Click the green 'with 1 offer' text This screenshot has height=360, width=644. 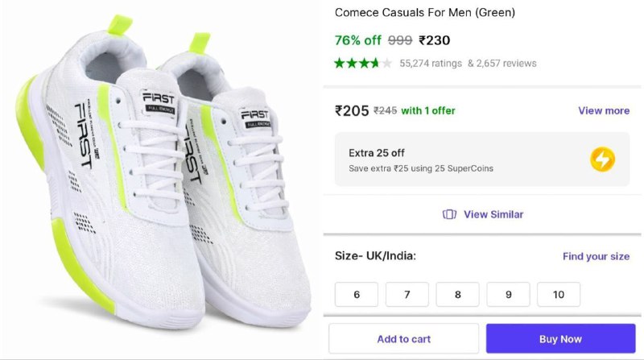428,111
